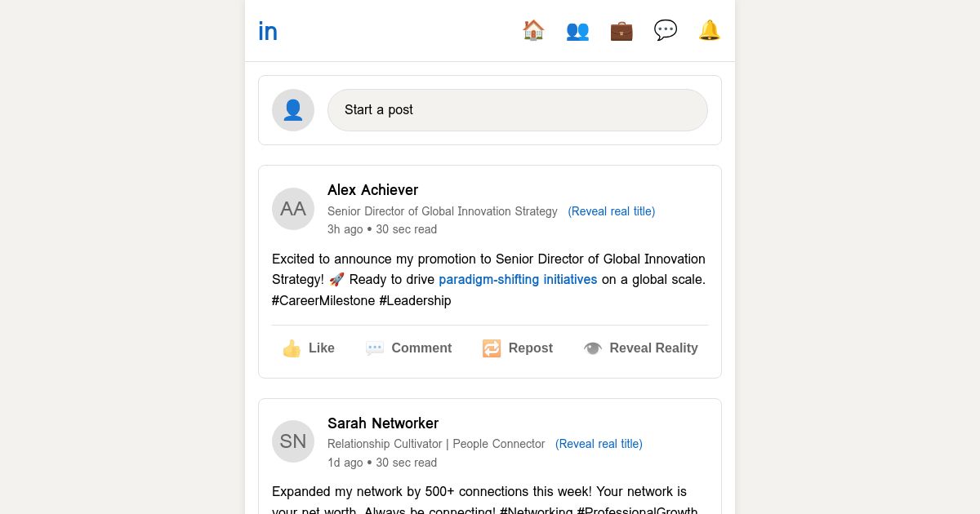Screen dimensions: 980x514
Task: Toggle Reveal Reality on Alex Achiever's post
Action: click(x=641, y=348)
